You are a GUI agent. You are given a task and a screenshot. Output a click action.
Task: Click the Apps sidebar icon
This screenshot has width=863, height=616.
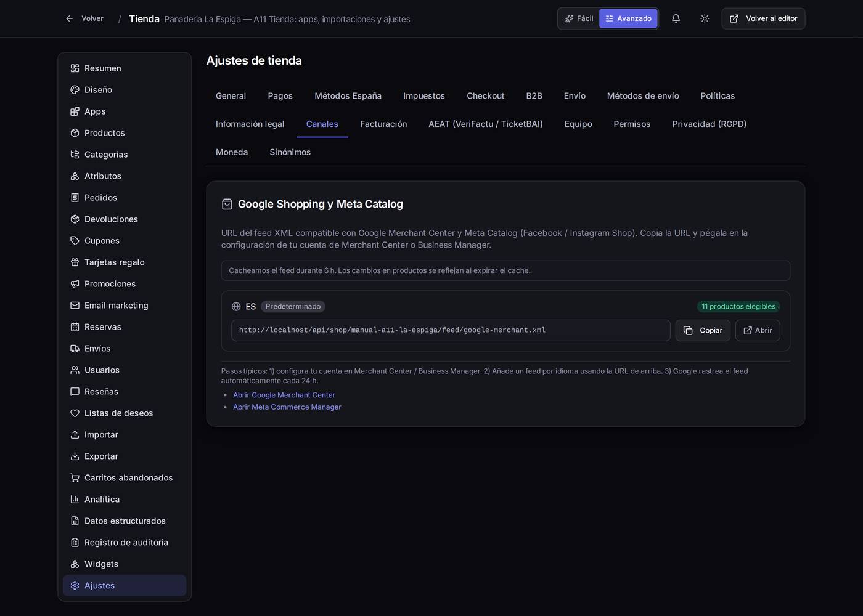click(x=75, y=111)
